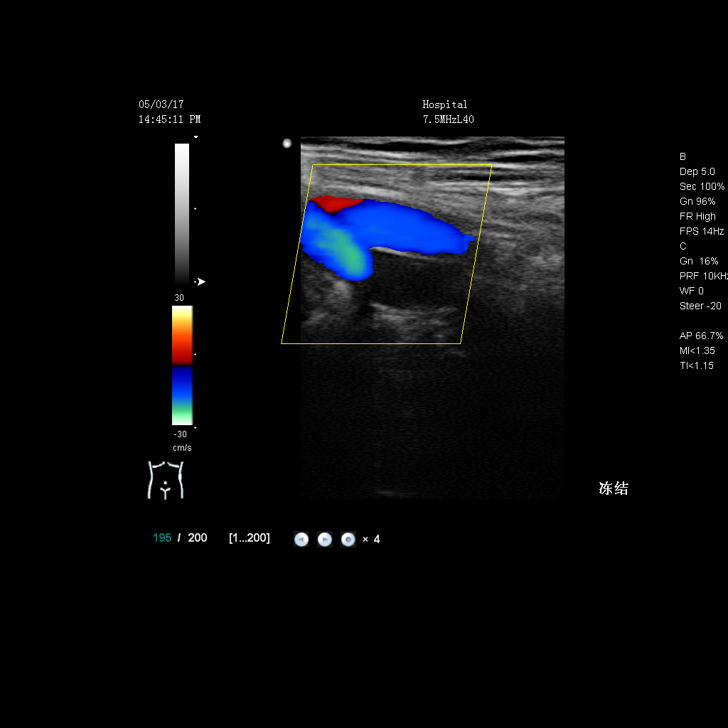This screenshot has height=728, width=728.
Task: Select the Steer -20 parameter
Action: pos(700,306)
